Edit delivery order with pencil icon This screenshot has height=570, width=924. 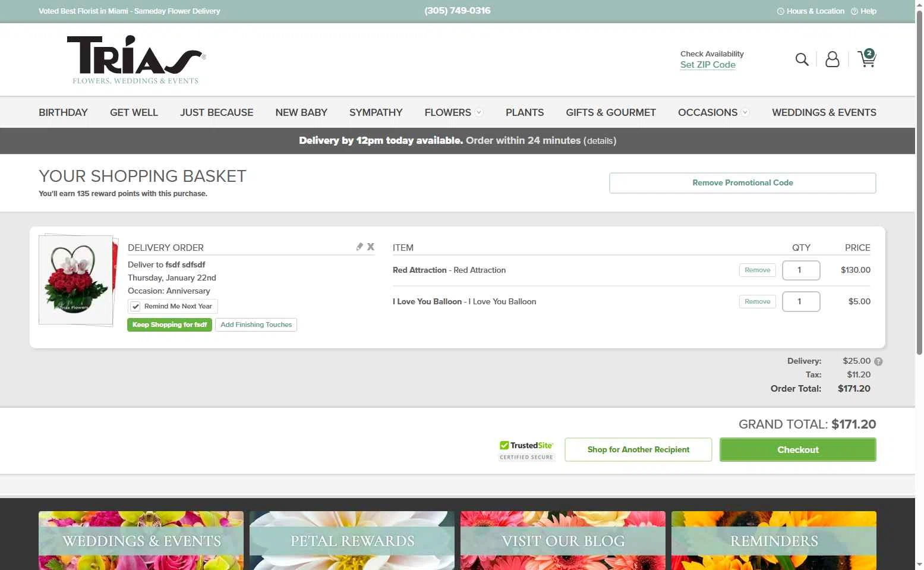coord(359,247)
